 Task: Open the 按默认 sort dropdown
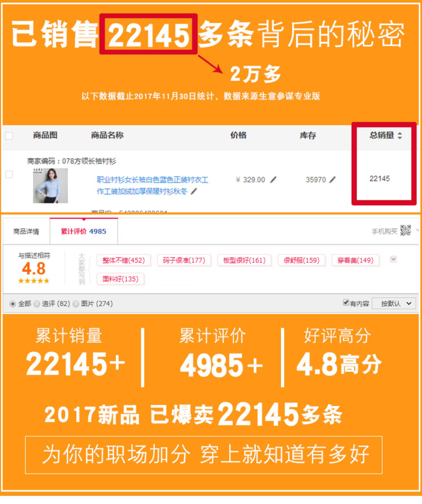(x=394, y=304)
